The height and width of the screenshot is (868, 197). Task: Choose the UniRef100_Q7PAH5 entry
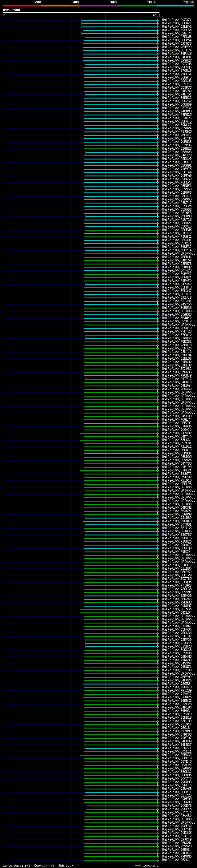[176, 426]
